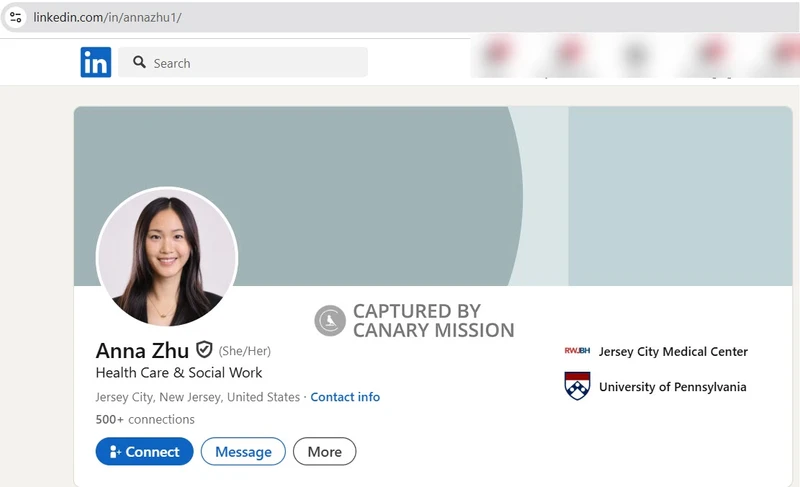Open the circular profile photo
Image resolution: width=800 pixels, height=487 pixels.
[166, 257]
